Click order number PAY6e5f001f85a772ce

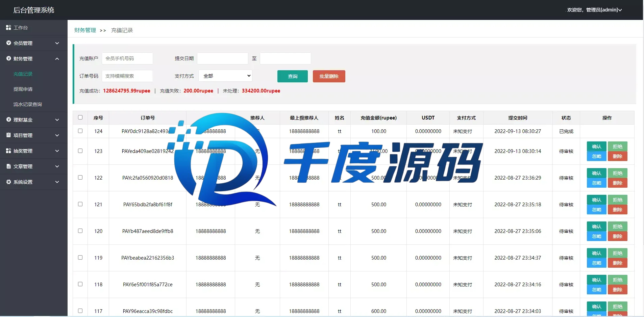[x=148, y=285]
